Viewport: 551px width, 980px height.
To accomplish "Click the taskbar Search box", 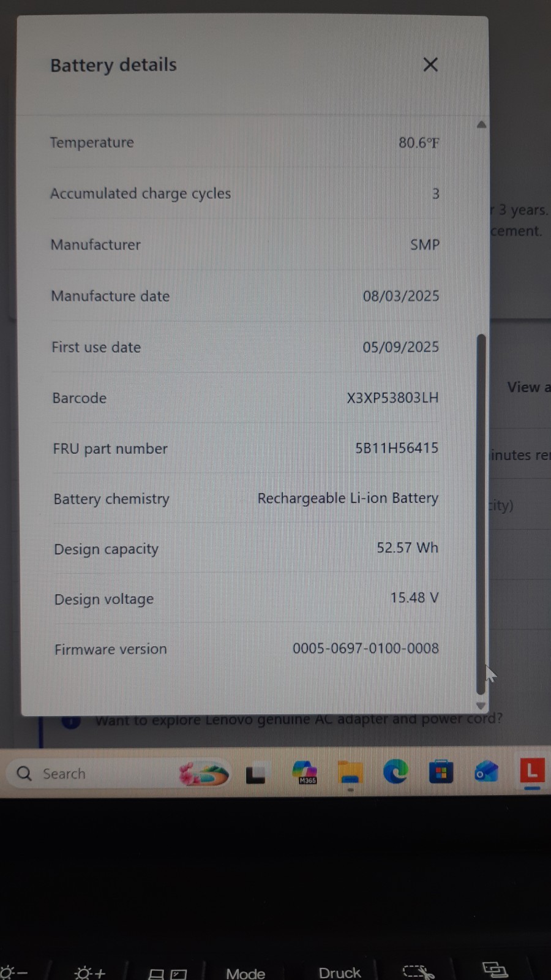I will (119, 774).
